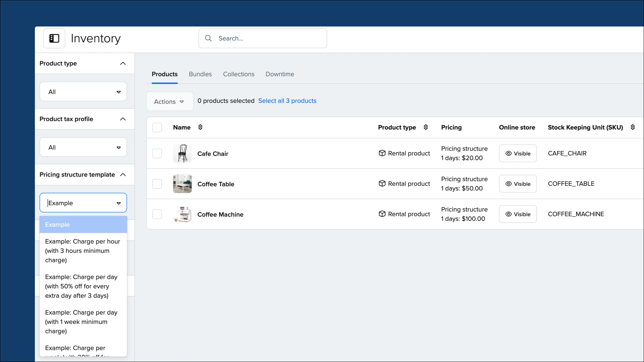Screen dimensions: 644x362
Task: Toggle Cafe Chair online store visibility
Action: tap(518, 153)
